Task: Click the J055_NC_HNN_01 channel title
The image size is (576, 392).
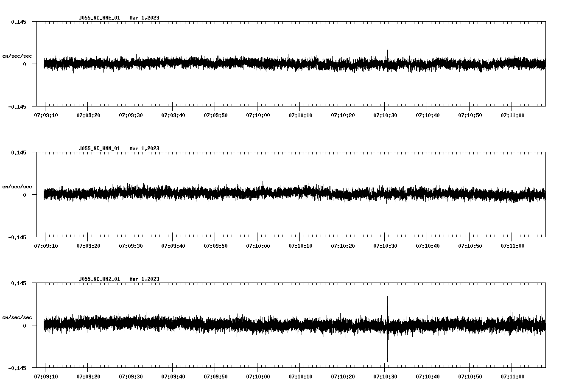Action: (x=99, y=148)
